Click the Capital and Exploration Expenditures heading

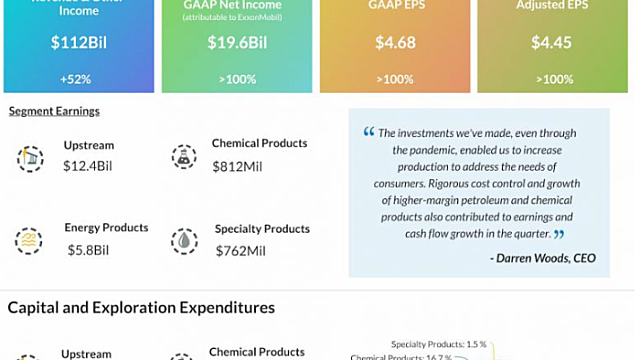click(x=141, y=308)
